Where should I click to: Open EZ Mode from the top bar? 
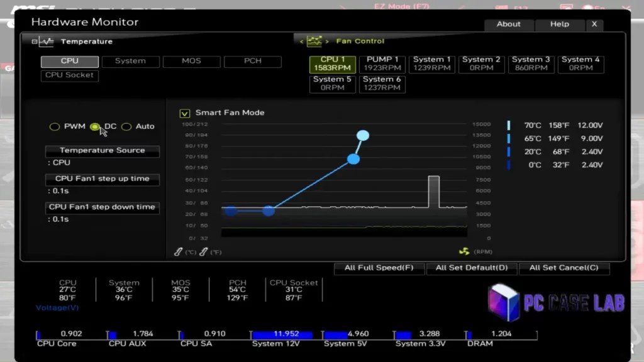400,5
